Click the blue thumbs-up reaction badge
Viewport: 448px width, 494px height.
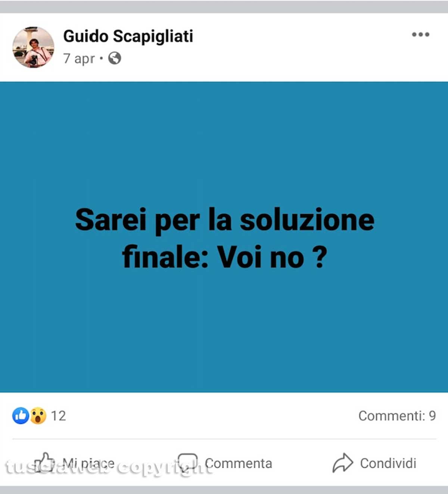point(21,416)
